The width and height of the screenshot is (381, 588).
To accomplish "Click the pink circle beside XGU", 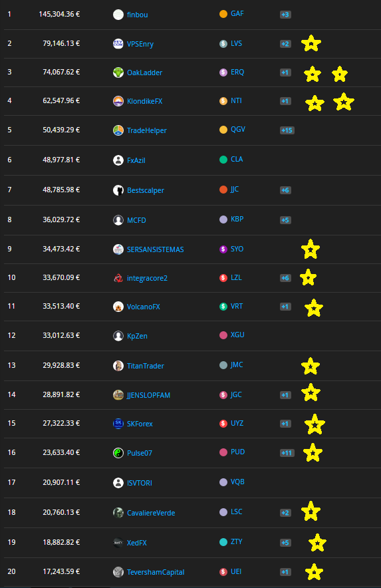I will click(x=223, y=335).
